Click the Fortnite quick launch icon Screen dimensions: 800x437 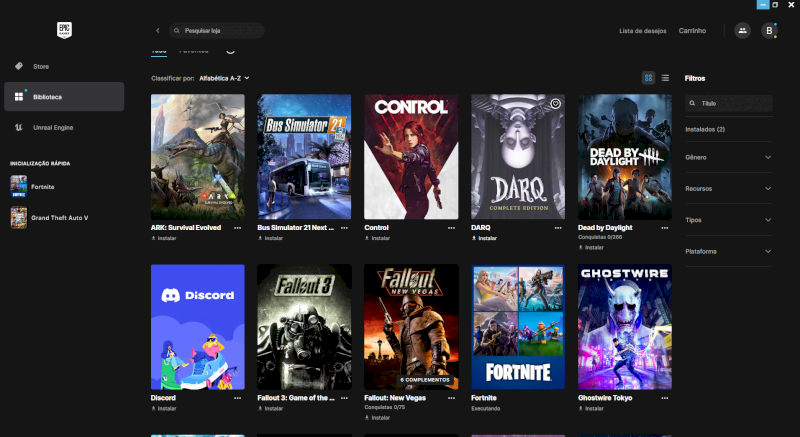19,186
